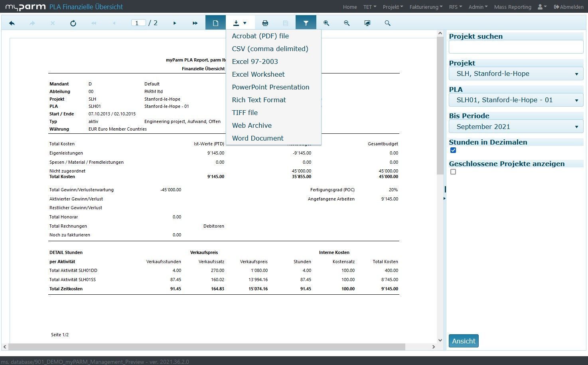The width and height of the screenshot is (588, 365).
Task: Go to next report page
Action: (x=175, y=23)
